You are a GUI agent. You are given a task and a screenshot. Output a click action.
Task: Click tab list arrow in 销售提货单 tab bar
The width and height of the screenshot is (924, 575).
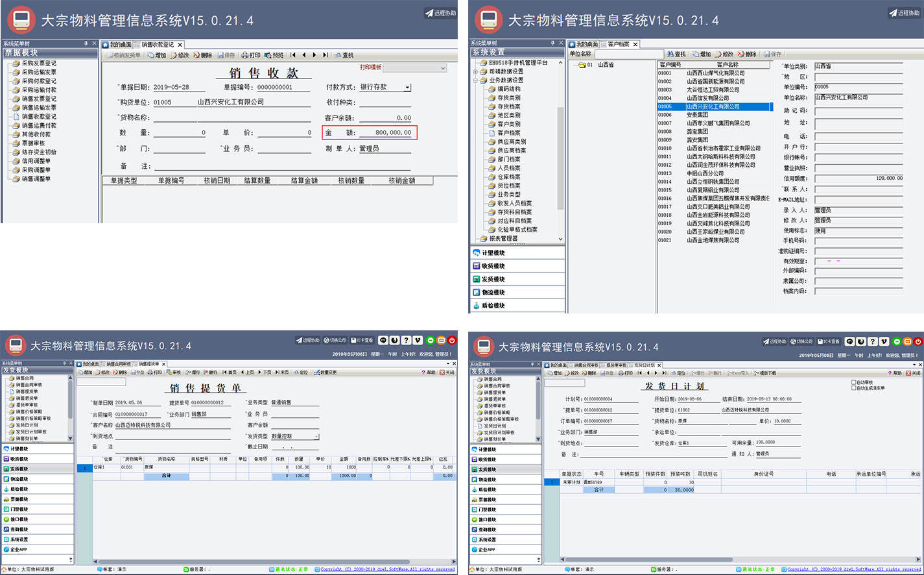click(447, 364)
